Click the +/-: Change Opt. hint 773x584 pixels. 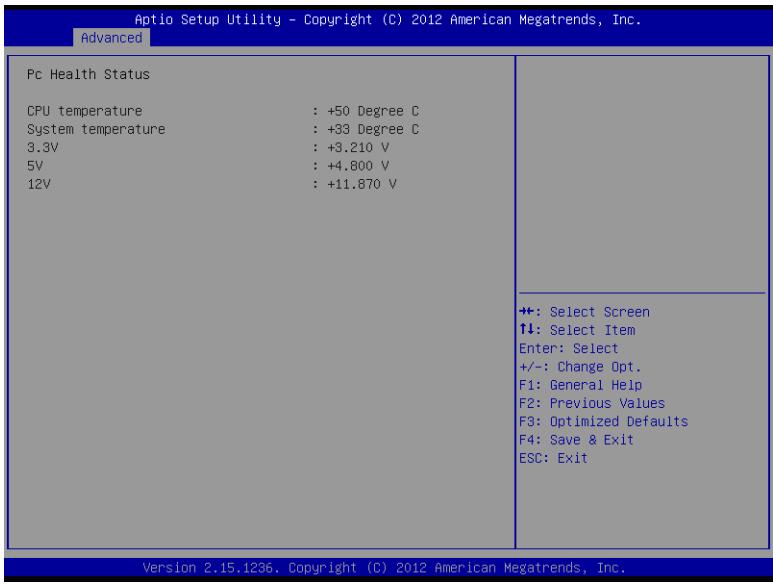tap(580, 367)
